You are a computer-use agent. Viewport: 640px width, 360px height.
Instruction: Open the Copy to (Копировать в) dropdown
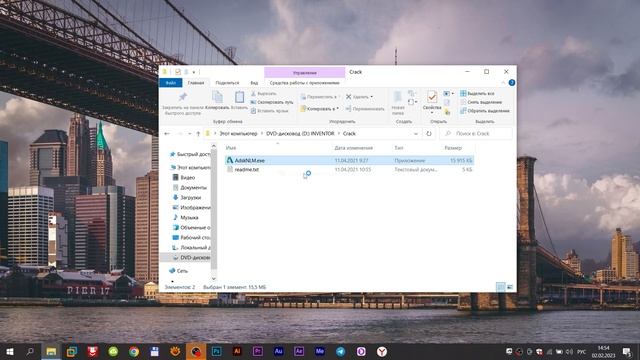tap(320, 109)
